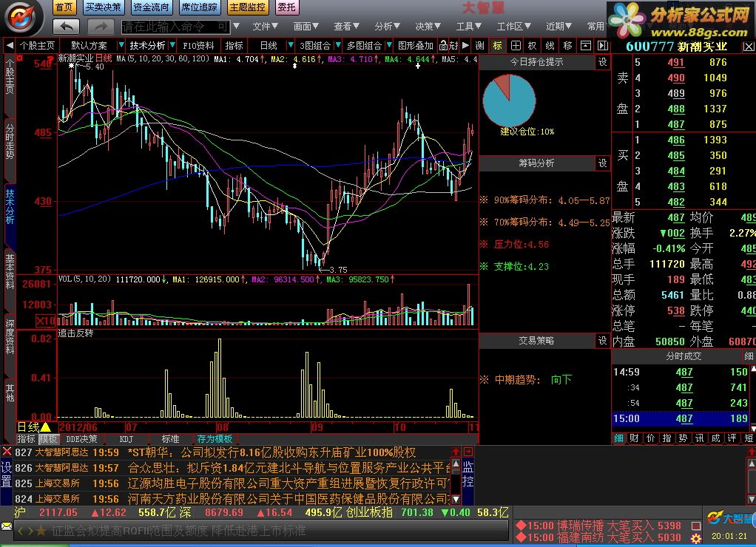
Task: Click the 测 measure tool icon
Action: point(480,46)
